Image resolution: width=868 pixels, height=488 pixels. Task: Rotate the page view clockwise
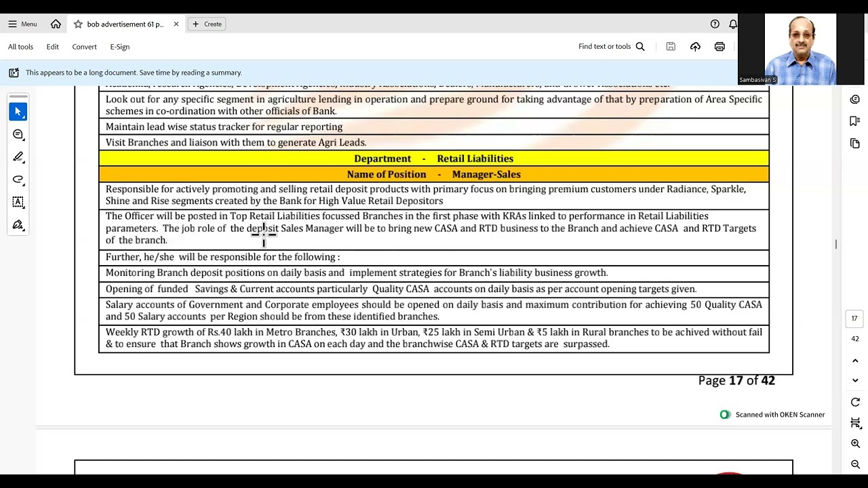click(855, 402)
